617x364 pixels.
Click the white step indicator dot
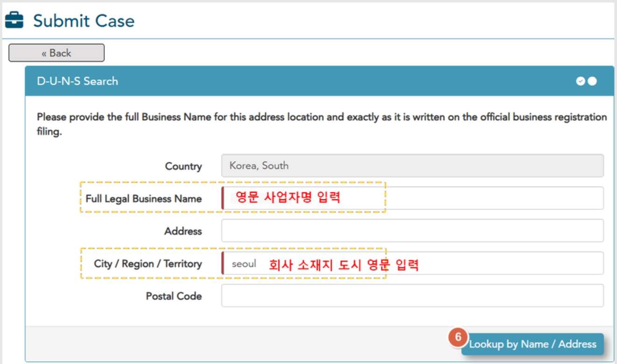click(592, 81)
